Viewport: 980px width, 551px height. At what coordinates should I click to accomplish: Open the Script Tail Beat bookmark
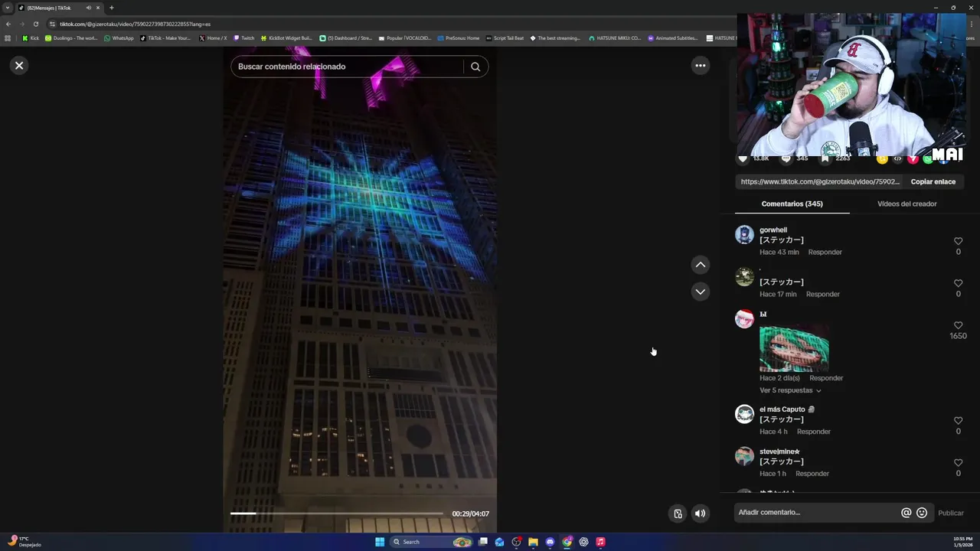pos(505,38)
